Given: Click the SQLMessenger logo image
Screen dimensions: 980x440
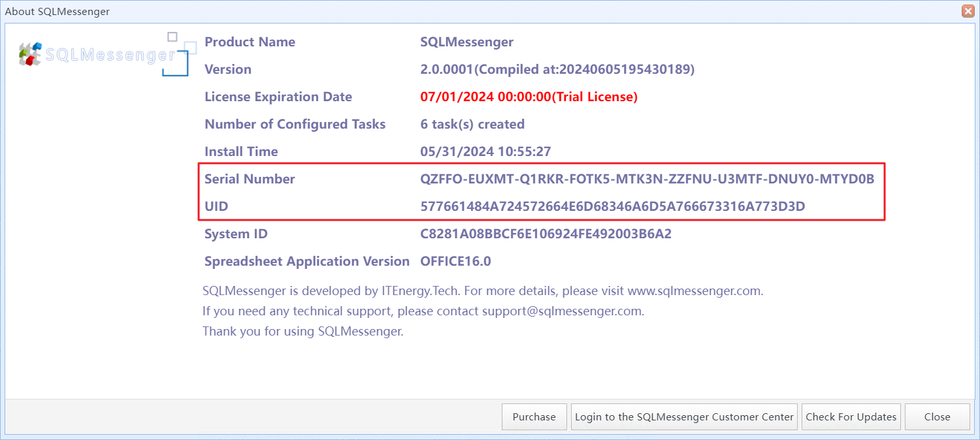Looking at the screenshot, I should (108, 54).
